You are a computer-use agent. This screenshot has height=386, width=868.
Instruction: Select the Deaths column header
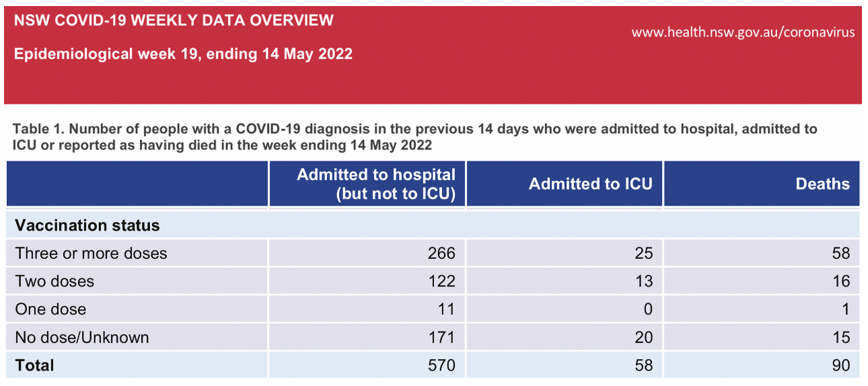[822, 184]
